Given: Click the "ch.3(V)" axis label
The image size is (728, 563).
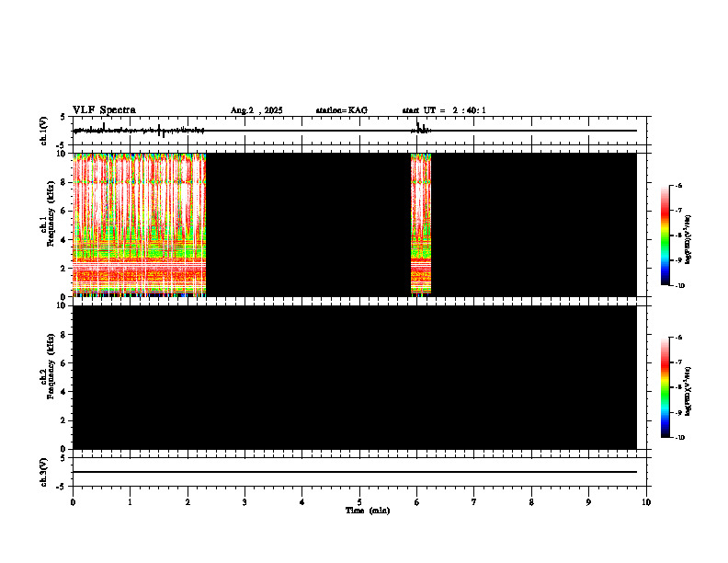Looking at the screenshot, I should coord(44,472).
